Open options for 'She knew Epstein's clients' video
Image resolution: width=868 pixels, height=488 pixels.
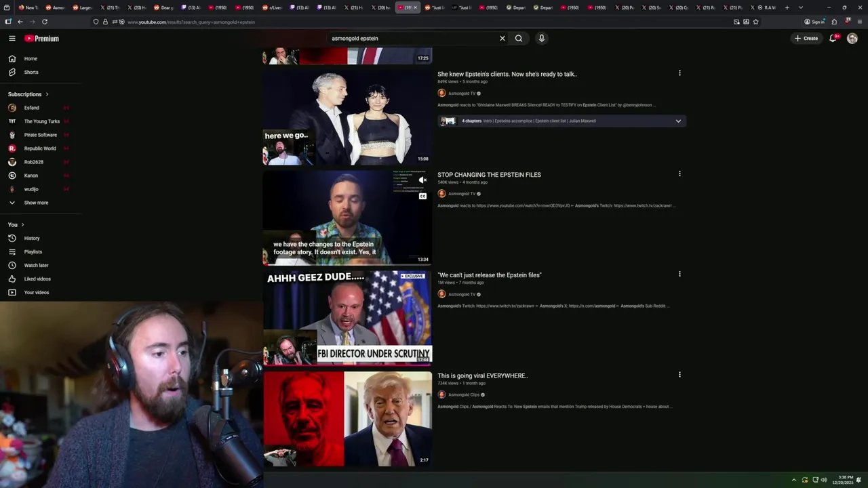click(679, 73)
